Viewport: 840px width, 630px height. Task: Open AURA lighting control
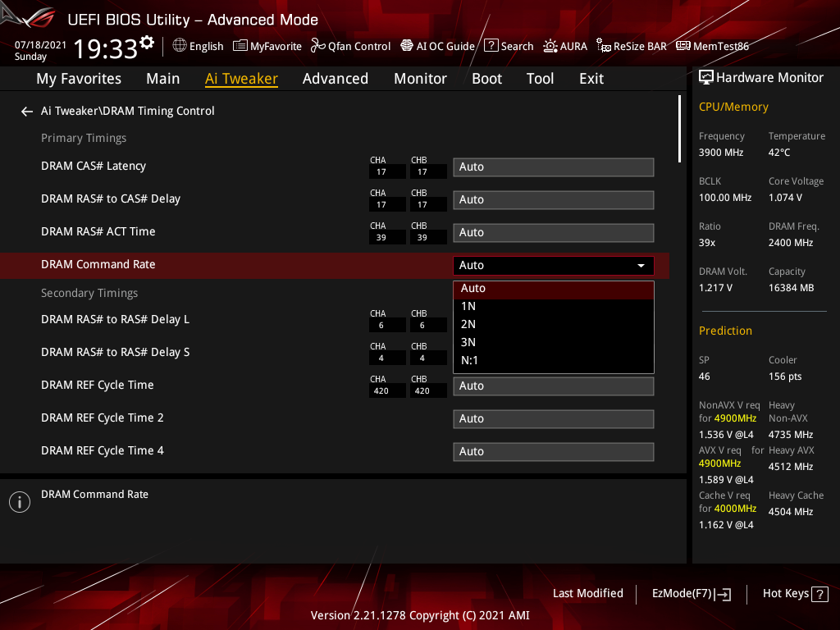coord(564,46)
